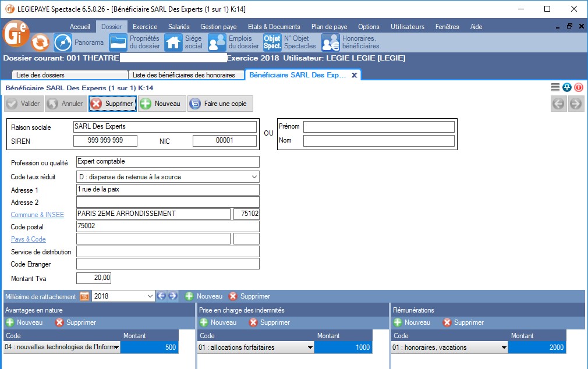
Task: Add a Nouveau entry under Avantages en nature
Action: coord(24,322)
